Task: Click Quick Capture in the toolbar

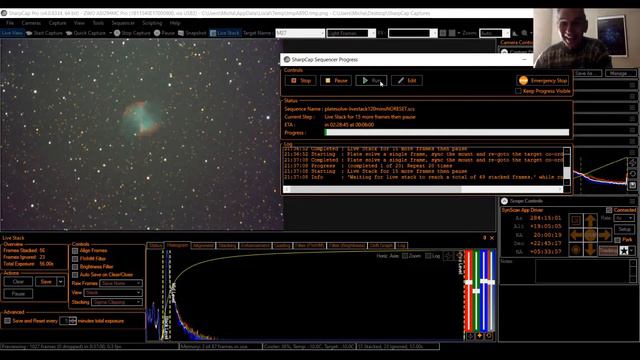Action: (x=86, y=33)
